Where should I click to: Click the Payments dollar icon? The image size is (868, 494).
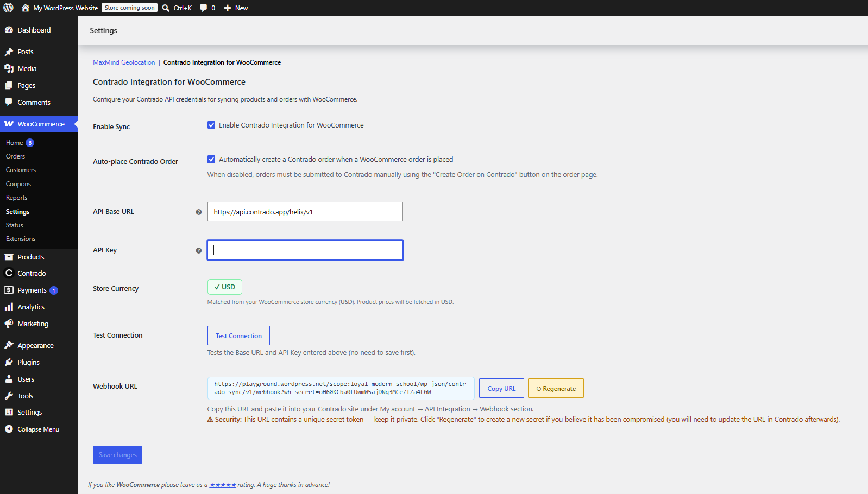(9, 290)
